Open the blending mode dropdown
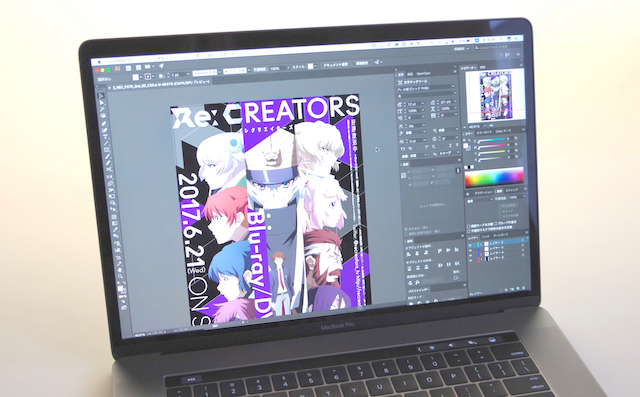This screenshot has height=397, width=640. click(x=480, y=200)
